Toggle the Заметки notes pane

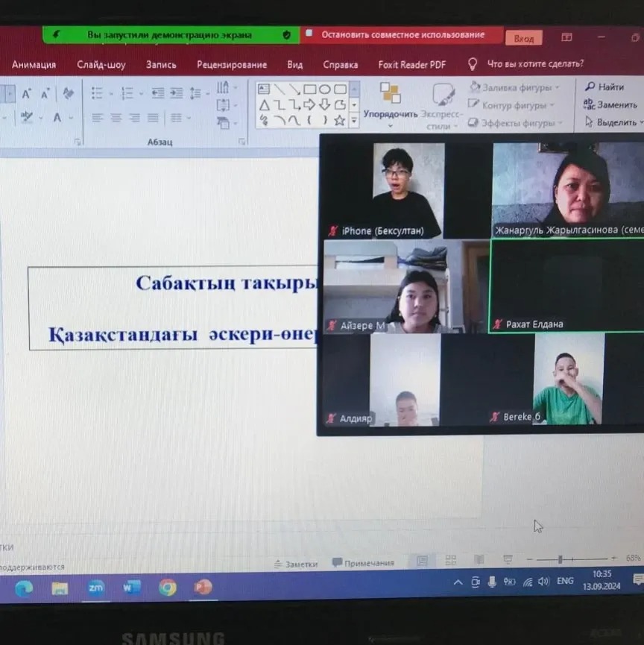[x=296, y=564]
